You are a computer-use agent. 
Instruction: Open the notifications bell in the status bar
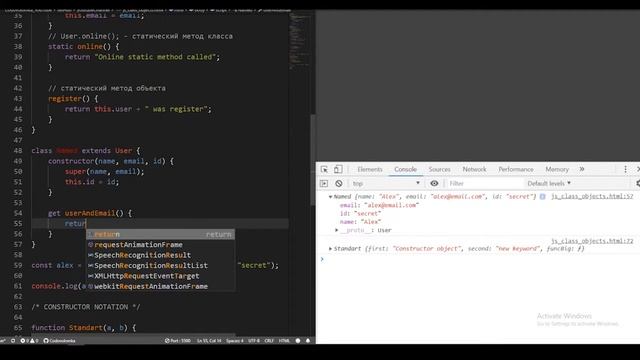pos(308,341)
